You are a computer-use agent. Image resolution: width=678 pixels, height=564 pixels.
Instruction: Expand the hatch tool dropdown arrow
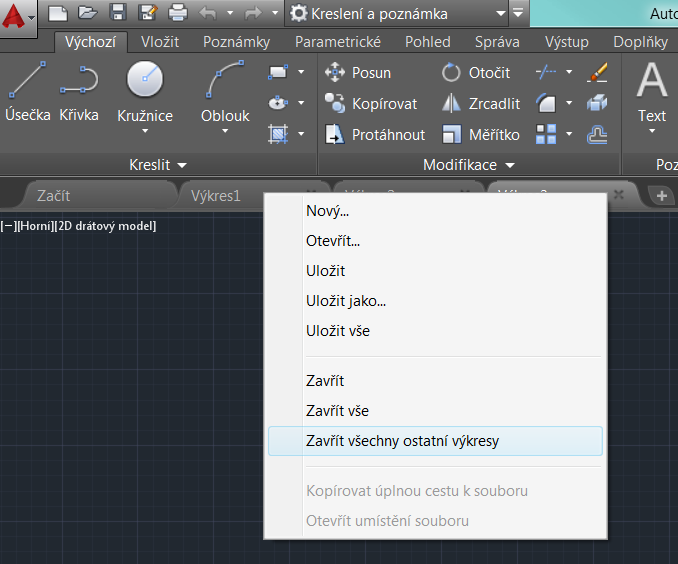click(301, 134)
